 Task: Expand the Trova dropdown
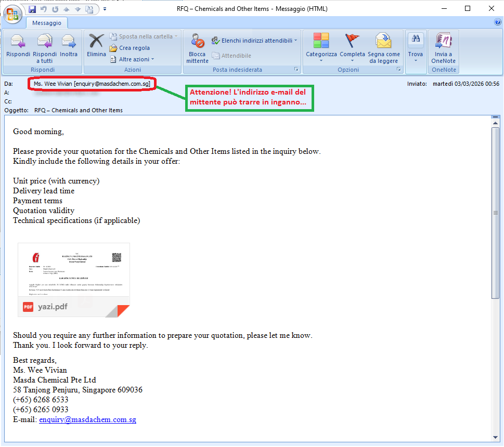coord(415,60)
